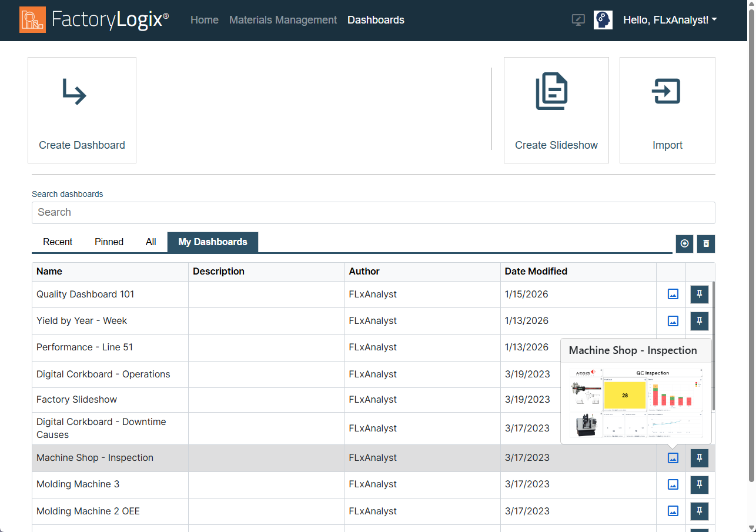
Task: Show thumbnail preview for Quality Dashboard 101
Action: [x=673, y=295]
